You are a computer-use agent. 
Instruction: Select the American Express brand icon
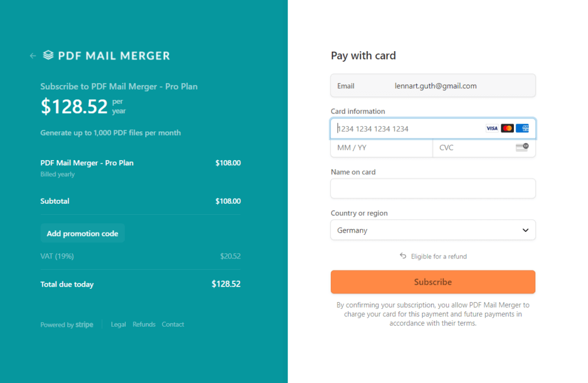[522, 128]
